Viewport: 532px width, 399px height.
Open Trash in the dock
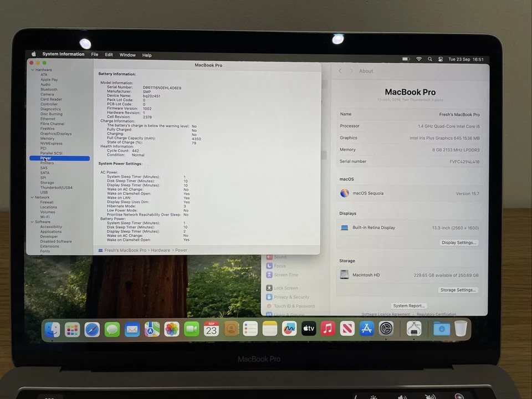click(x=461, y=328)
